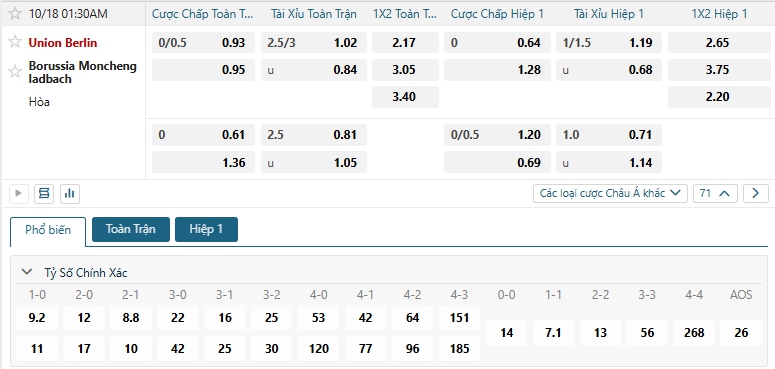Viewport: 775px width, 369px height.
Task: Pick correct score 1-0 odds 9.2
Action: click(x=37, y=318)
